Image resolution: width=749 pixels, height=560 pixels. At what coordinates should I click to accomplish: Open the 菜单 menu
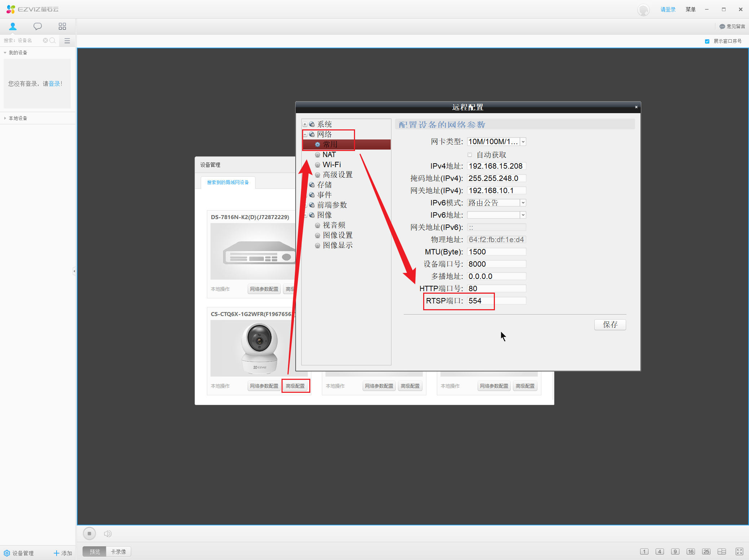click(691, 10)
